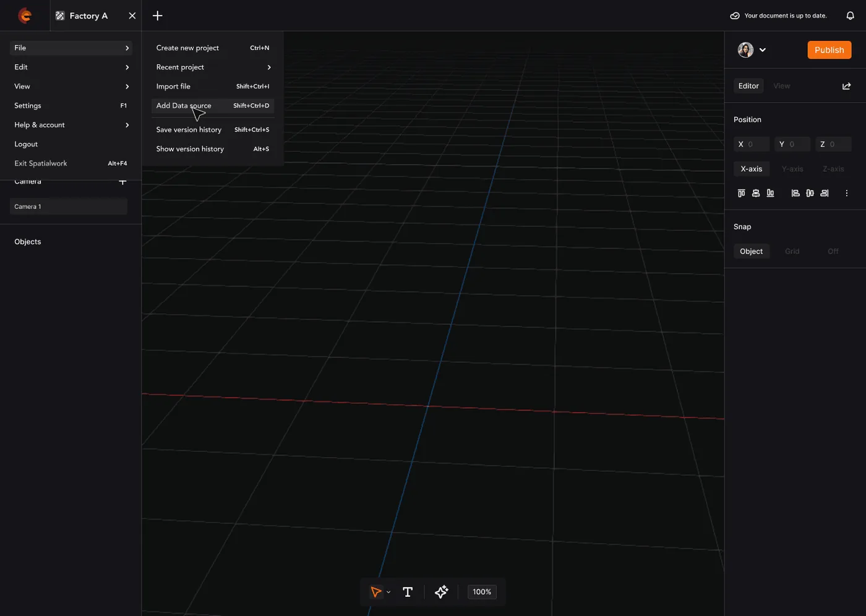This screenshot has height=616, width=866.
Task: Open Recent project submenu
Action: [213, 67]
